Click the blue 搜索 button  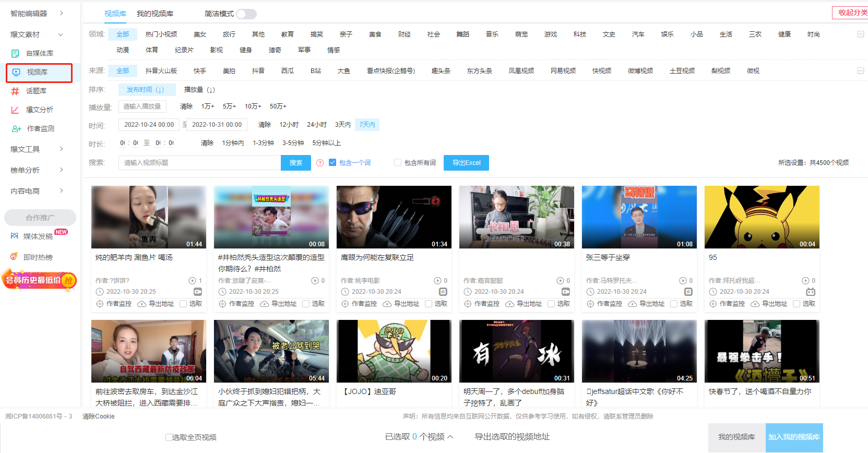click(x=296, y=163)
